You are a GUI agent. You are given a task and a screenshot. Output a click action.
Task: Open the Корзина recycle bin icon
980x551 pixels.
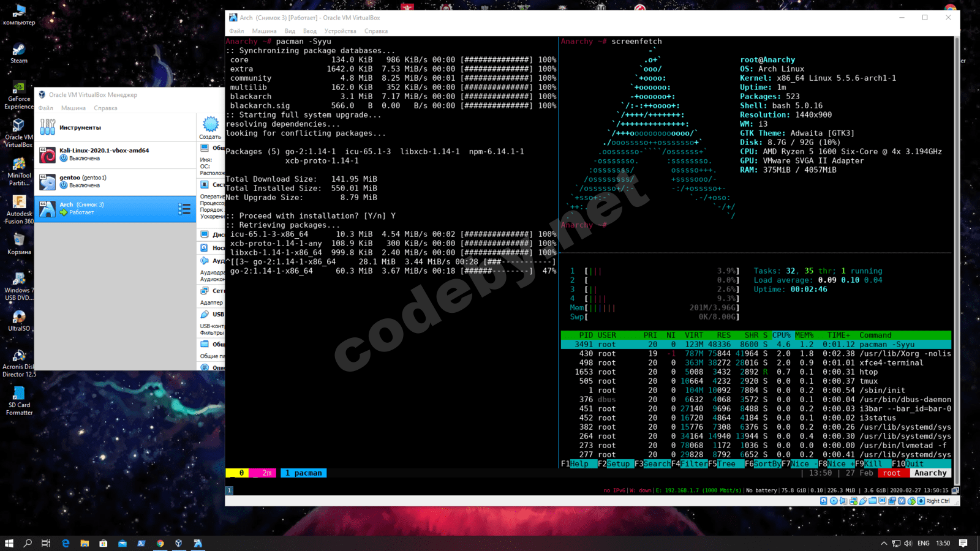click(x=19, y=244)
